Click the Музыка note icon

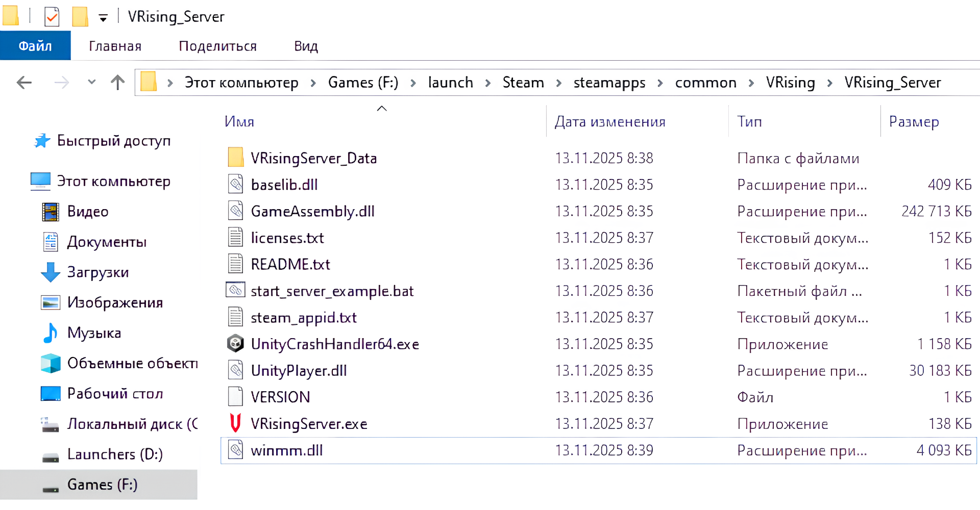(x=51, y=333)
